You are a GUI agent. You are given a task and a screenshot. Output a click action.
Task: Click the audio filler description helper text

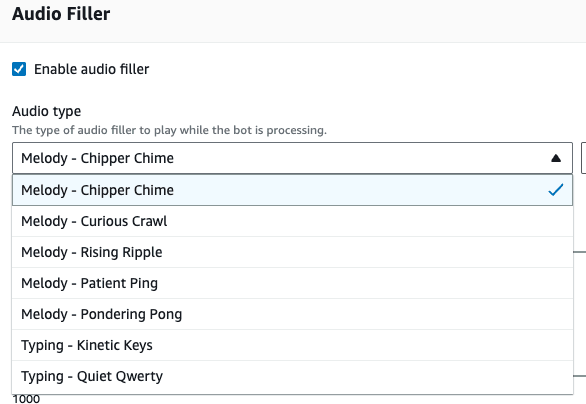[169, 130]
